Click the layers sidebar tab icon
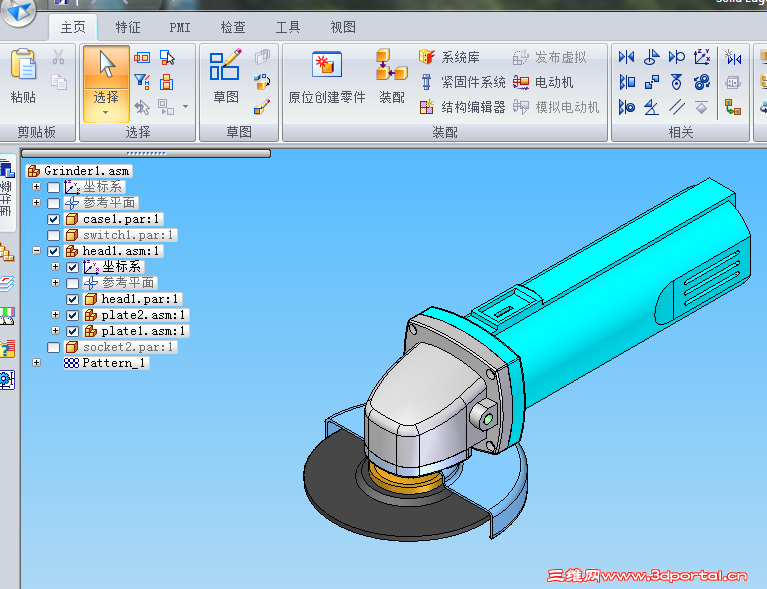Viewport: 767px width, 589px height. click(7, 284)
